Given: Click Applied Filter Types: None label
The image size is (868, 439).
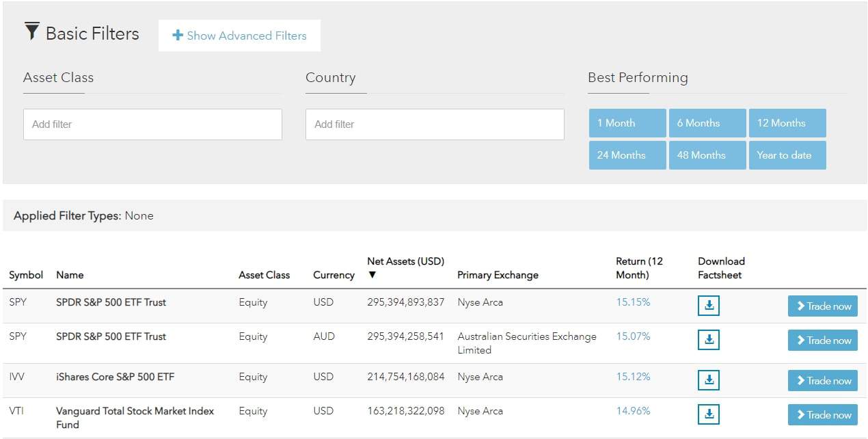Looking at the screenshot, I should coord(83,216).
